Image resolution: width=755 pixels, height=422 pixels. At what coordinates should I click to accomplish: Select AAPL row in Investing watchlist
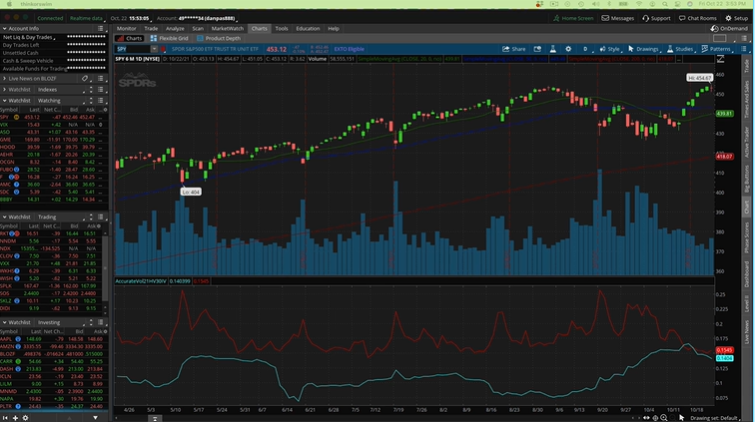coord(54,339)
